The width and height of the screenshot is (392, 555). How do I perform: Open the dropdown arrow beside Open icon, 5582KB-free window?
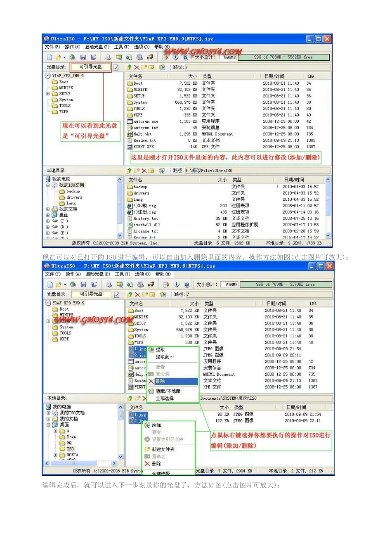point(64,58)
